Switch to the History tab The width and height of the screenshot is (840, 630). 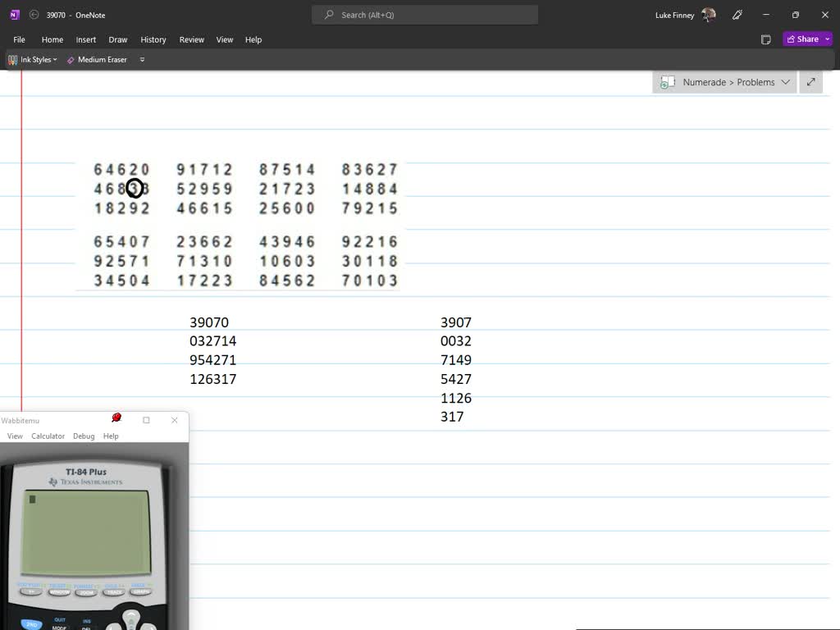tap(153, 39)
